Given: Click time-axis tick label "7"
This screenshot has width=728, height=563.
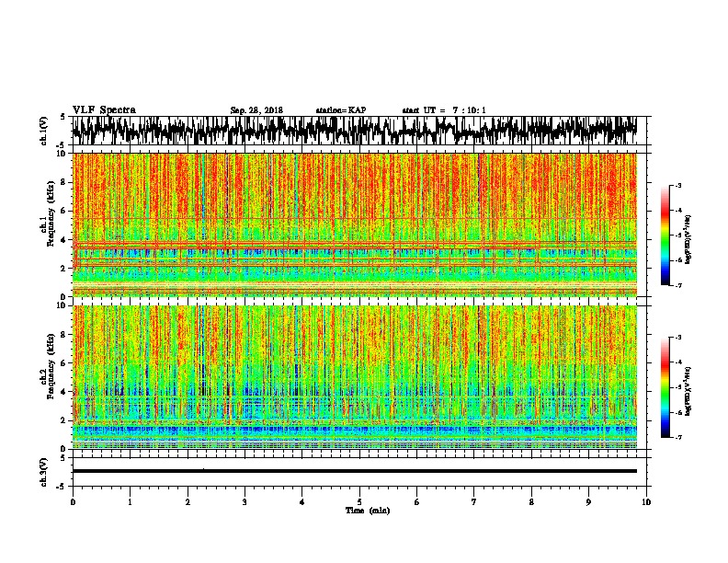Looking at the screenshot, I should (474, 502).
